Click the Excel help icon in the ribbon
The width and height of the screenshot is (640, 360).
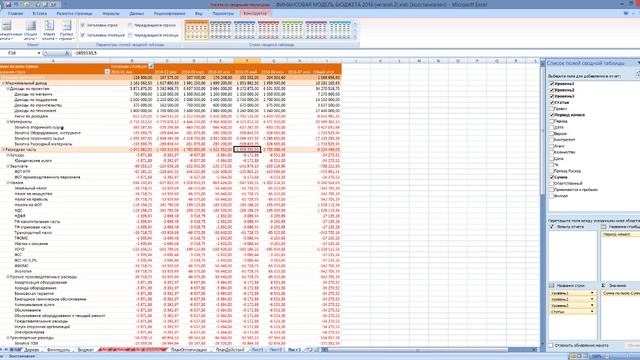click(626, 13)
